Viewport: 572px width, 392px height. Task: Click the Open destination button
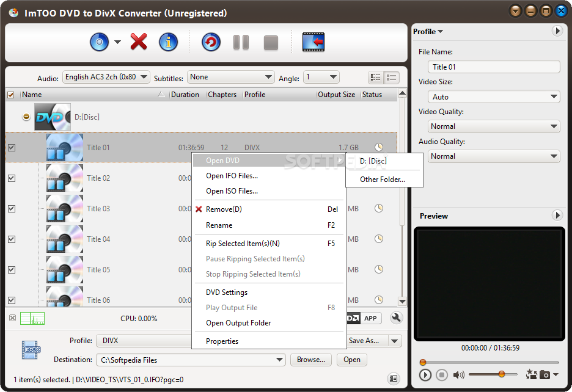[351, 360]
